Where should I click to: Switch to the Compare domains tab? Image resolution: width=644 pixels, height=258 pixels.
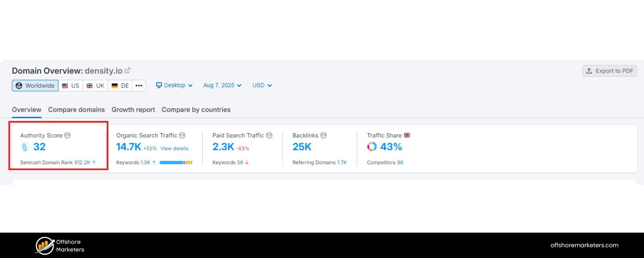click(76, 110)
